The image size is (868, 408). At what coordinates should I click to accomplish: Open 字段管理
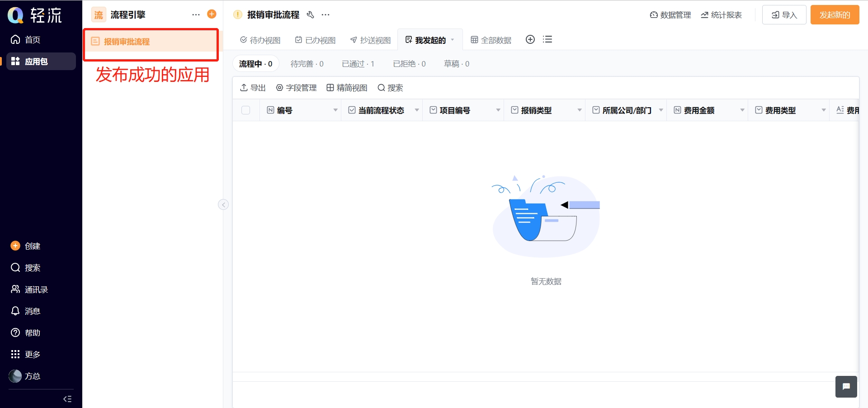coord(296,88)
